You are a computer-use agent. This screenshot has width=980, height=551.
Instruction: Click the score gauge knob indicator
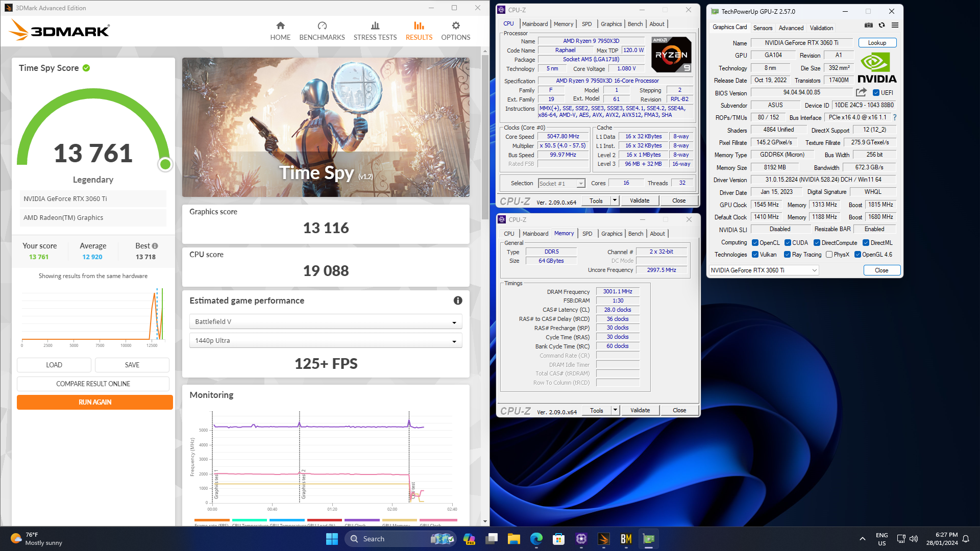pyautogui.click(x=165, y=164)
